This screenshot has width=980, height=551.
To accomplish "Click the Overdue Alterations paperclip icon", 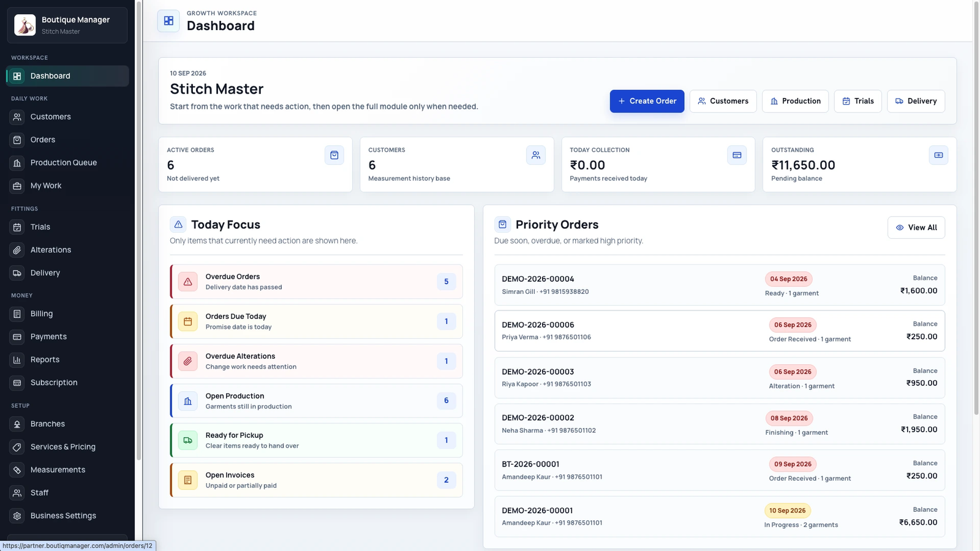I will click(x=188, y=361).
